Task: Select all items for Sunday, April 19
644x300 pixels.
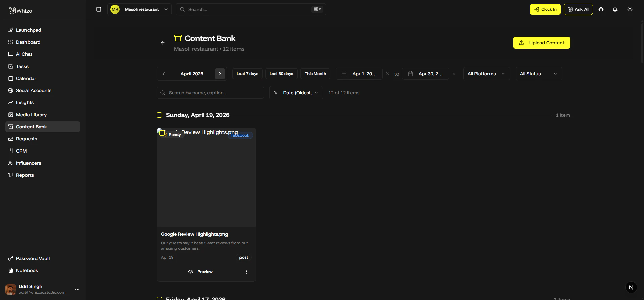Action: pyautogui.click(x=159, y=115)
